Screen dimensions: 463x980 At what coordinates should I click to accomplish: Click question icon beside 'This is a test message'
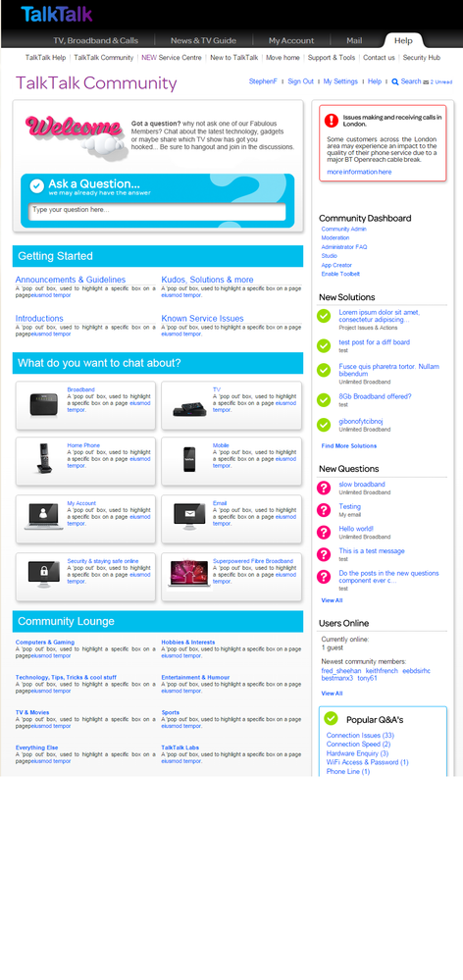[324, 554]
